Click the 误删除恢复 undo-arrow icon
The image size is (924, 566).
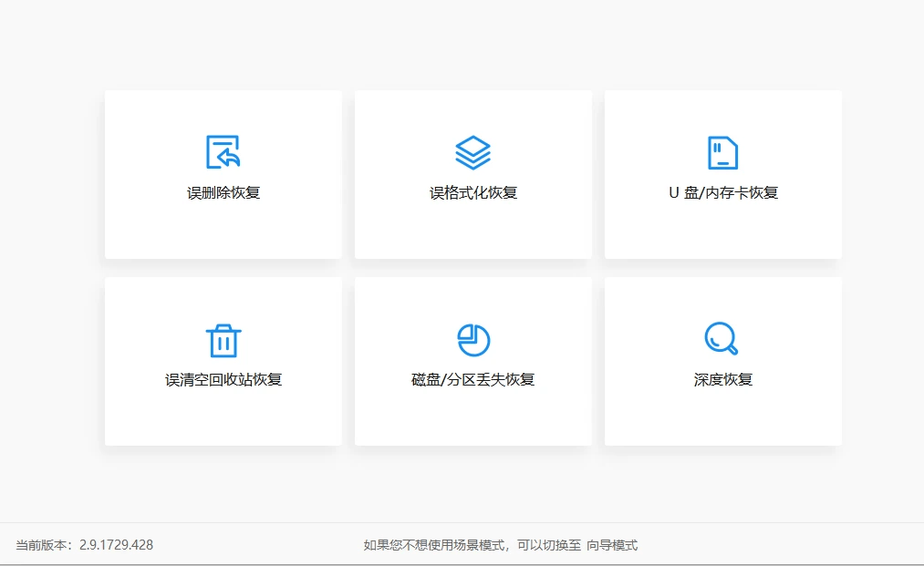(x=223, y=152)
